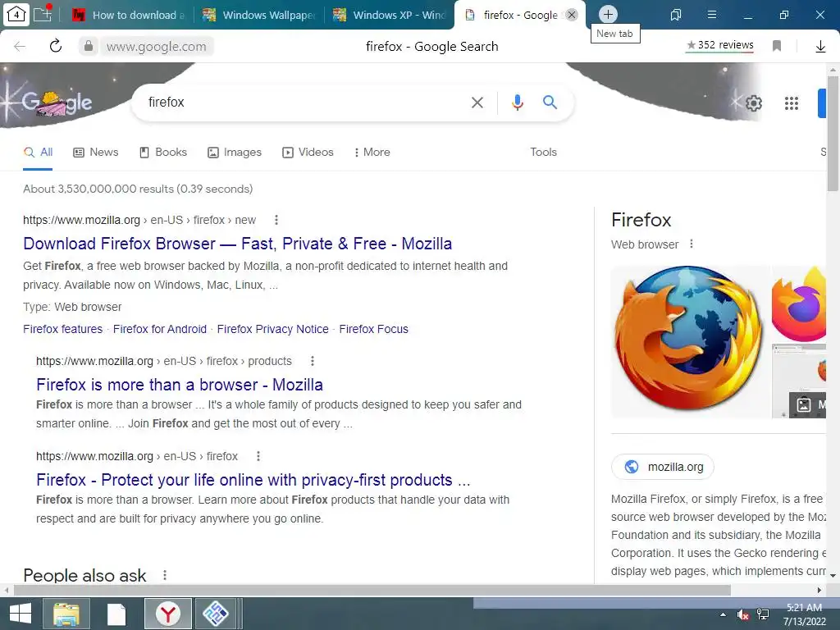Submit search with the magnifier icon

pos(550,102)
